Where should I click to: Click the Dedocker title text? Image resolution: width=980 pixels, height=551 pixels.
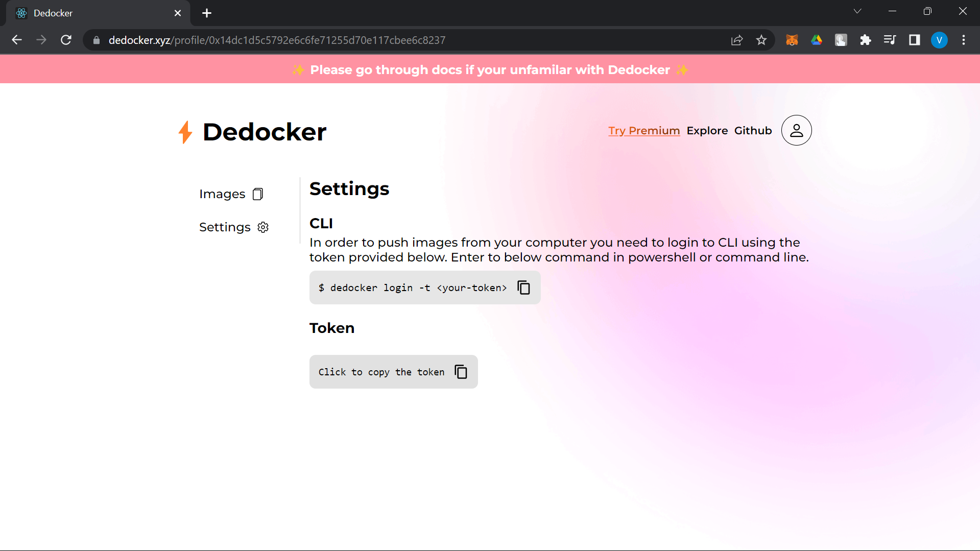click(265, 132)
